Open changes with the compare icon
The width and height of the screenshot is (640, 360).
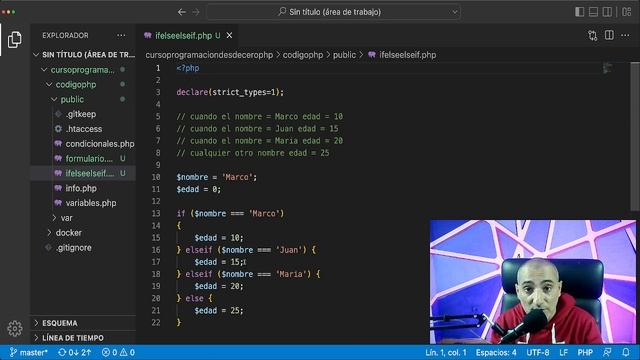pyautogui.click(x=593, y=36)
